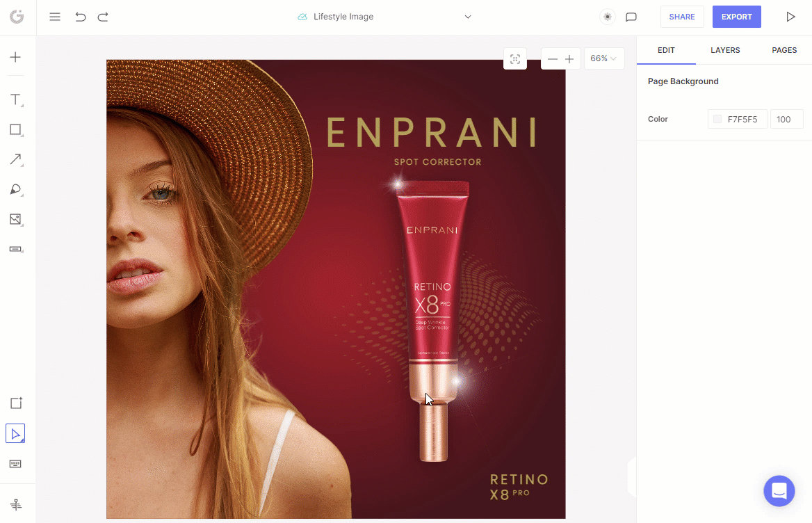Viewport: 812px width, 523px height.
Task: Click the add artboard tool
Action: point(16,403)
